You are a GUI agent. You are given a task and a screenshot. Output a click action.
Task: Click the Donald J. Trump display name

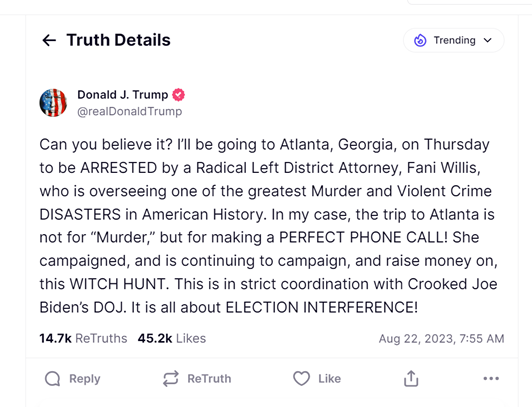coord(122,95)
